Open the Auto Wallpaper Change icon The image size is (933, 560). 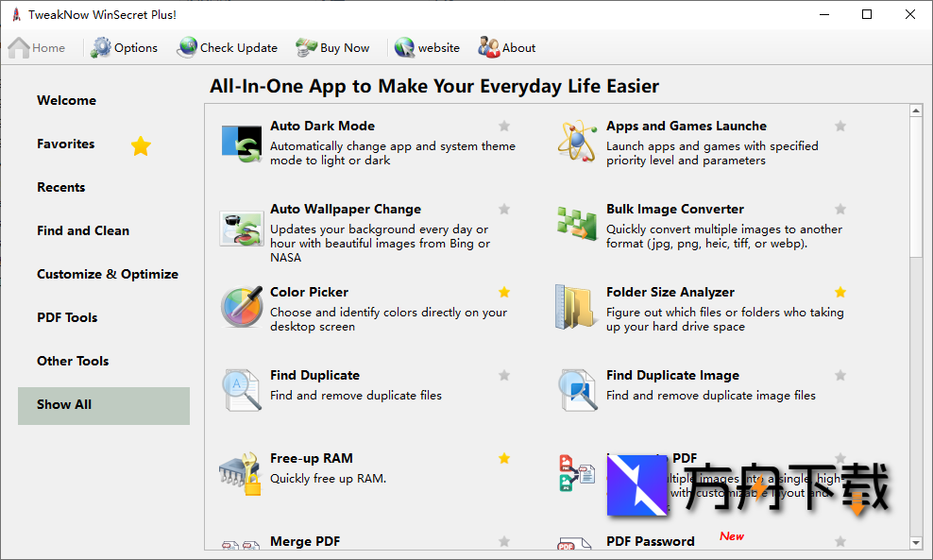pos(241,227)
